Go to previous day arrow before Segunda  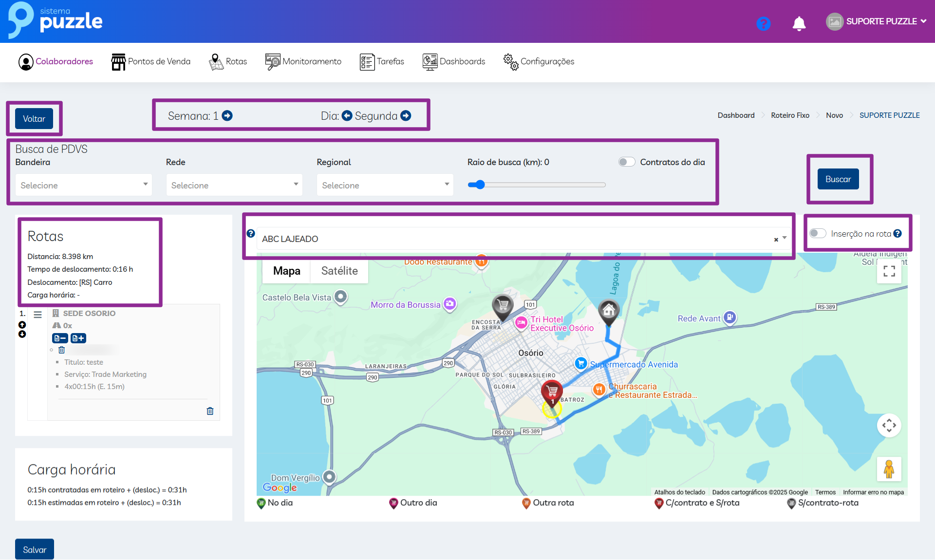pyautogui.click(x=347, y=115)
